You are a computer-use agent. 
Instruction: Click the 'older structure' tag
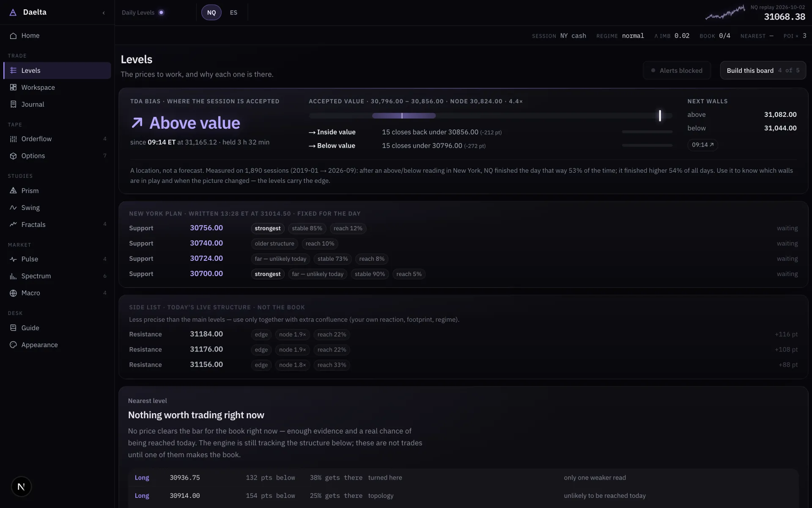[274, 244]
